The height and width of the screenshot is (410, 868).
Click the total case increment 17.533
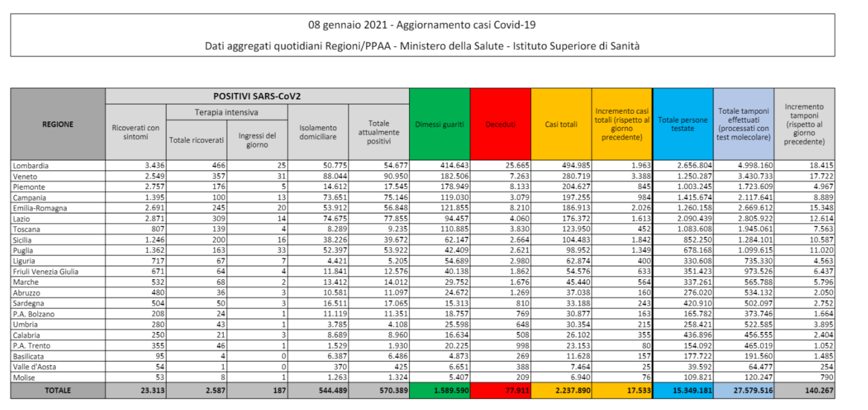pos(622,390)
